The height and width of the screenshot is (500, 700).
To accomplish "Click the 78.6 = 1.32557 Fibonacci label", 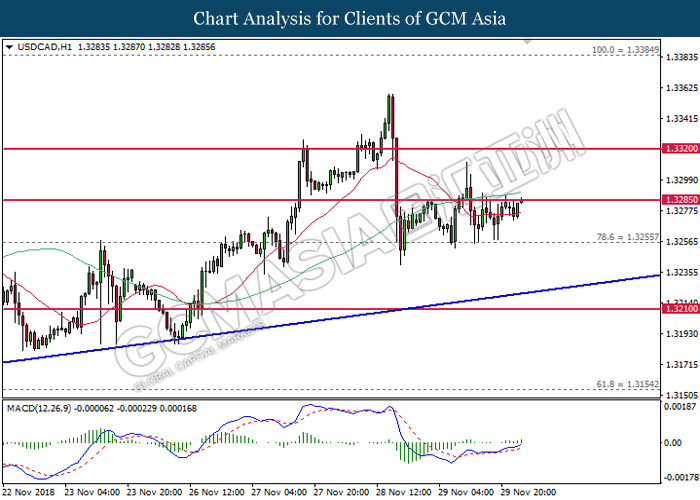I will point(628,237).
